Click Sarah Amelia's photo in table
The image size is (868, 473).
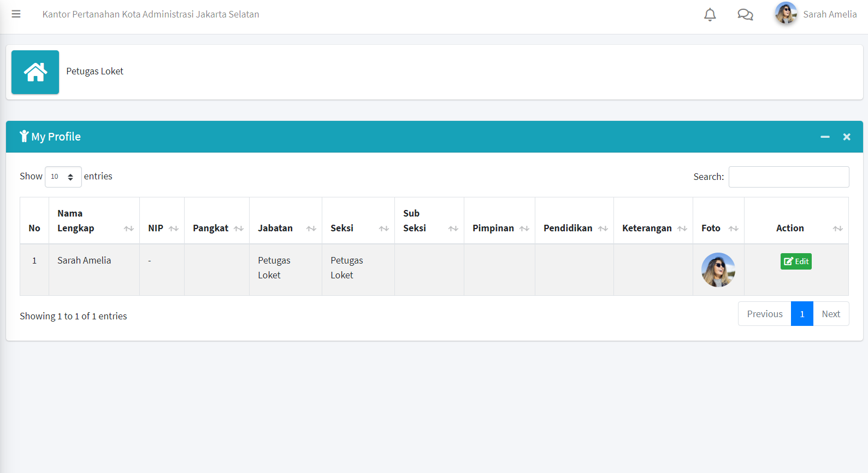point(718,270)
